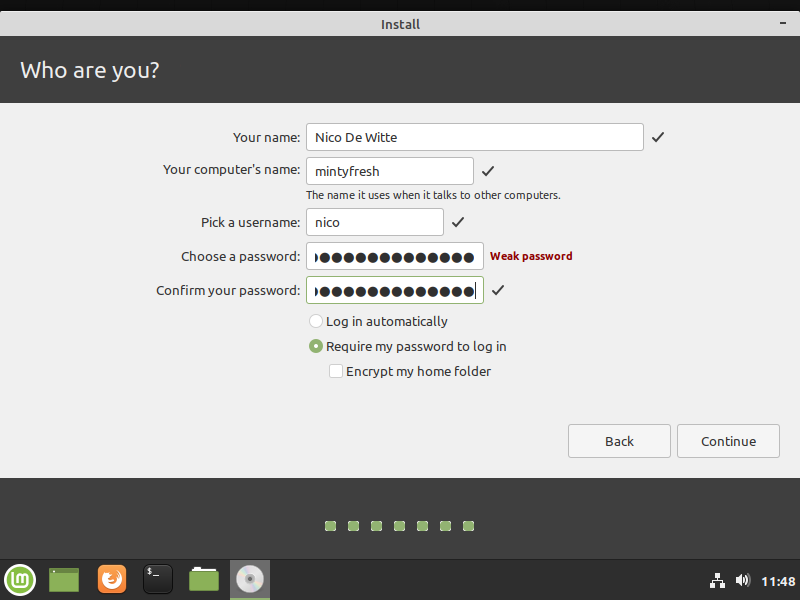The width and height of the screenshot is (800, 600).
Task: Click the checkmark beside the username field
Action: click(458, 222)
